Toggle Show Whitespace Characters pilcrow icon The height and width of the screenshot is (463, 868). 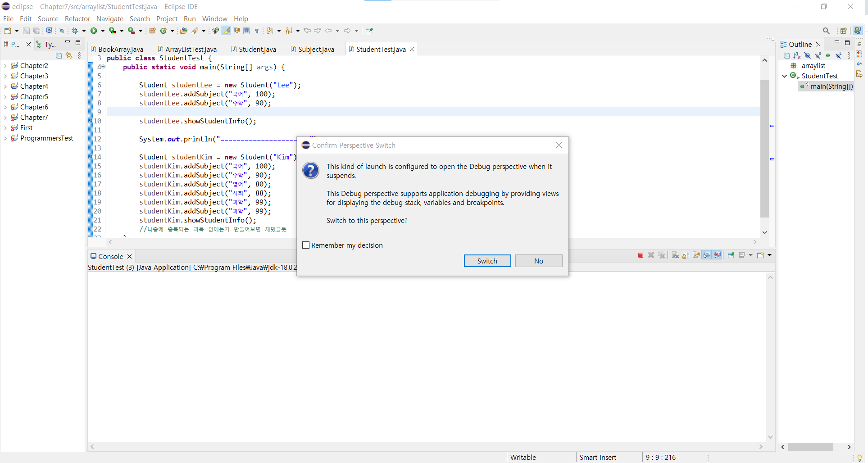(x=257, y=31)
